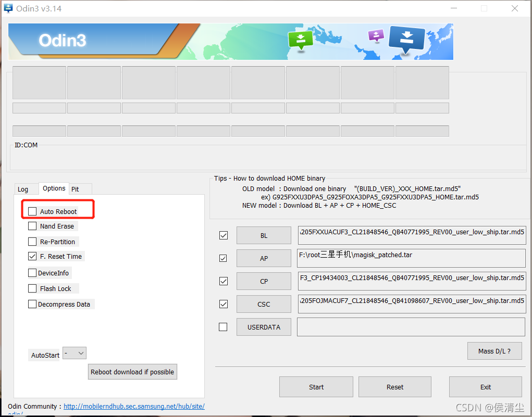Toggle the CSC file checkbox

[223, 304]
